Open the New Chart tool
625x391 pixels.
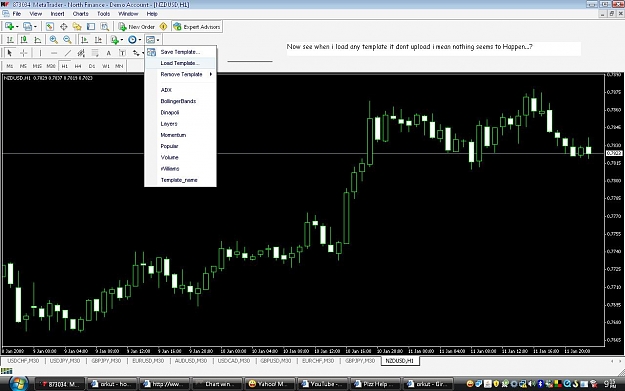pos(9,27)
